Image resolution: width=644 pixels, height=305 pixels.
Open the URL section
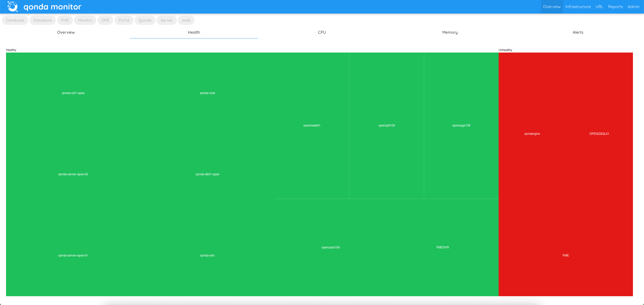[x=600, y=7]
